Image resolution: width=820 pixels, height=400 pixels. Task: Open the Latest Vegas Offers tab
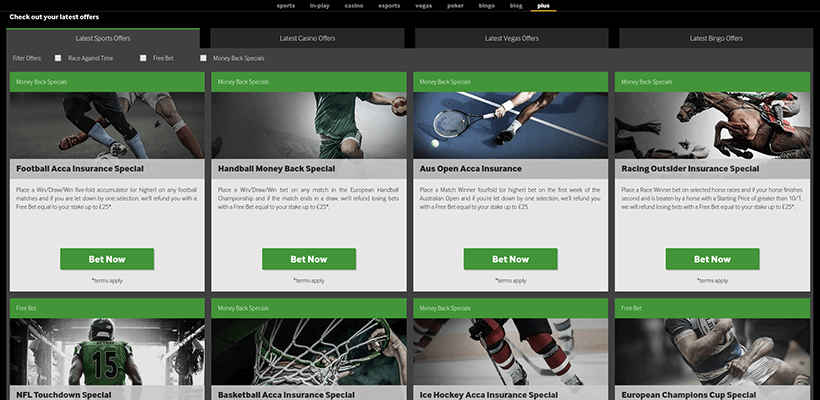pyautogui.click(x=511, y=38)
